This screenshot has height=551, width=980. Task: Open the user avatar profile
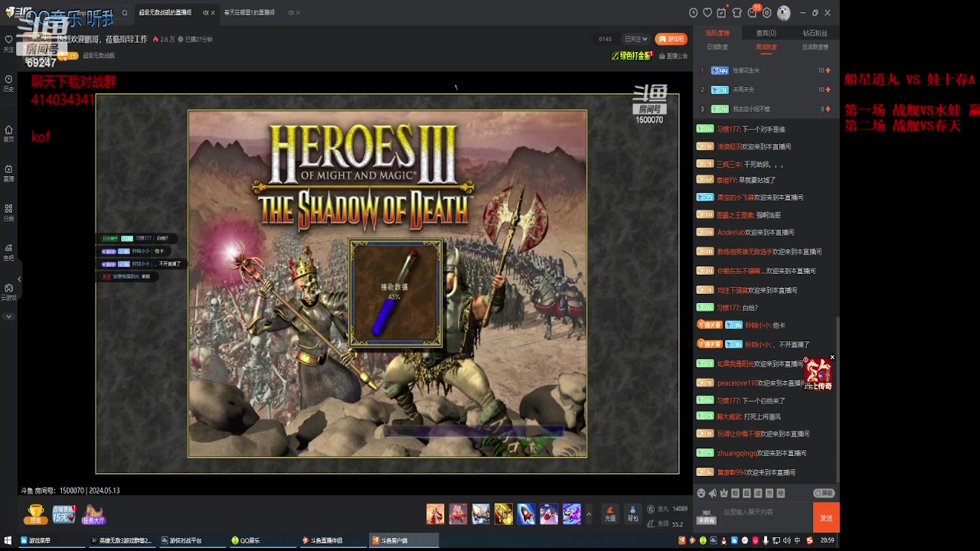pos(783,13)
